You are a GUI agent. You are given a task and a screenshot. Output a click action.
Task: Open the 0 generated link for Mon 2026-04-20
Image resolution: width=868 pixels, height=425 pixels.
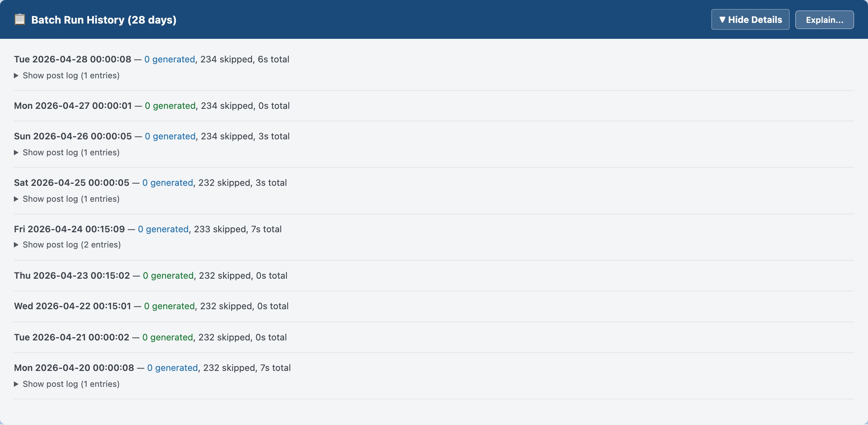click(x=173, y=367)
